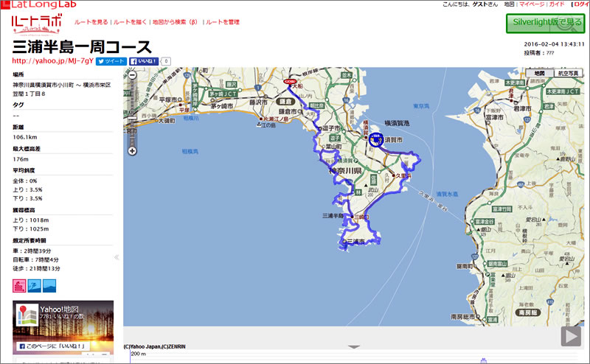The height and width of the screenshot is (364, 590).
Task: Zoom in with the map plus button
Action: 132,151
